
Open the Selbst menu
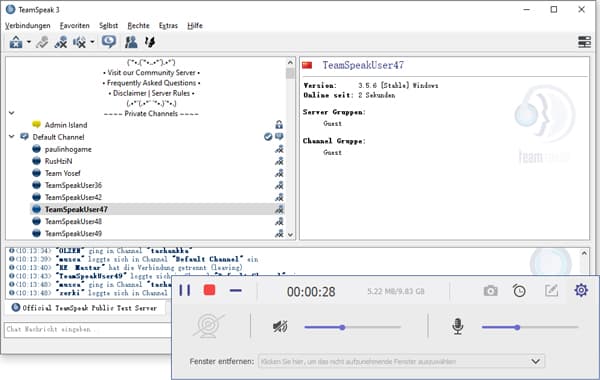tap(108, 26)
